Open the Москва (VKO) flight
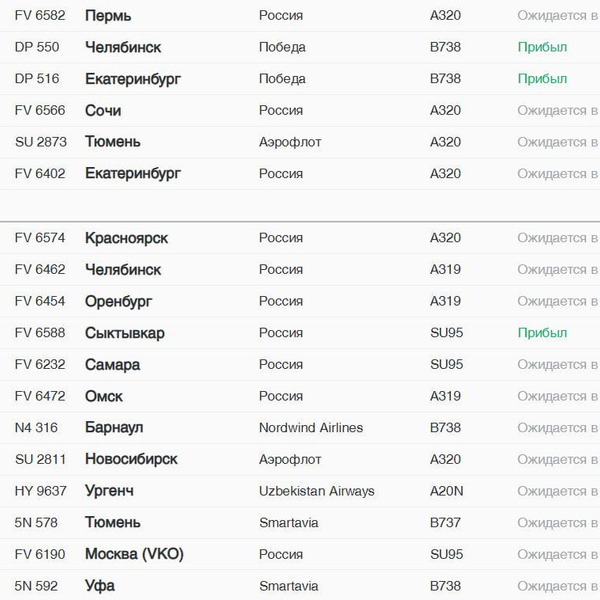The width and height of the screenshot is (600, 600). click(134, 555)
